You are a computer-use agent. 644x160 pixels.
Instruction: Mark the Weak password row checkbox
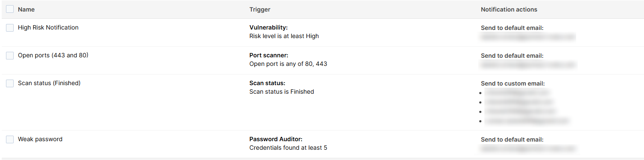click(10, 139)
